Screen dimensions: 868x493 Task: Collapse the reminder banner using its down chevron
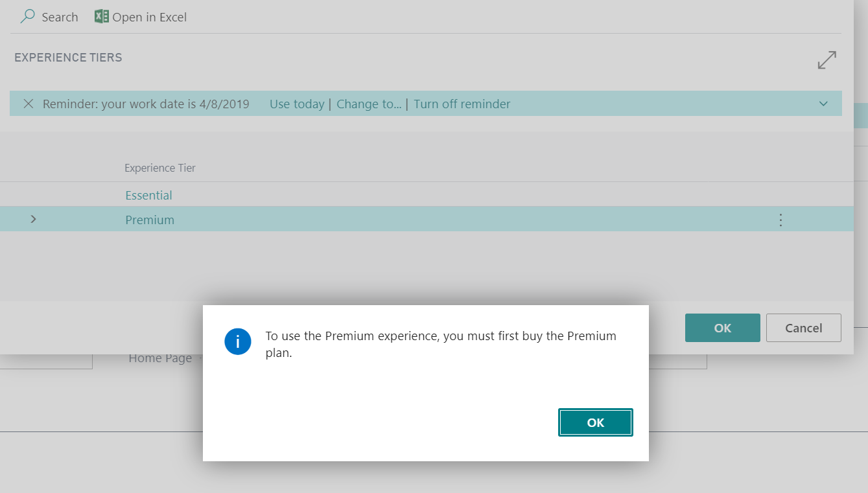tap(823, 103)
